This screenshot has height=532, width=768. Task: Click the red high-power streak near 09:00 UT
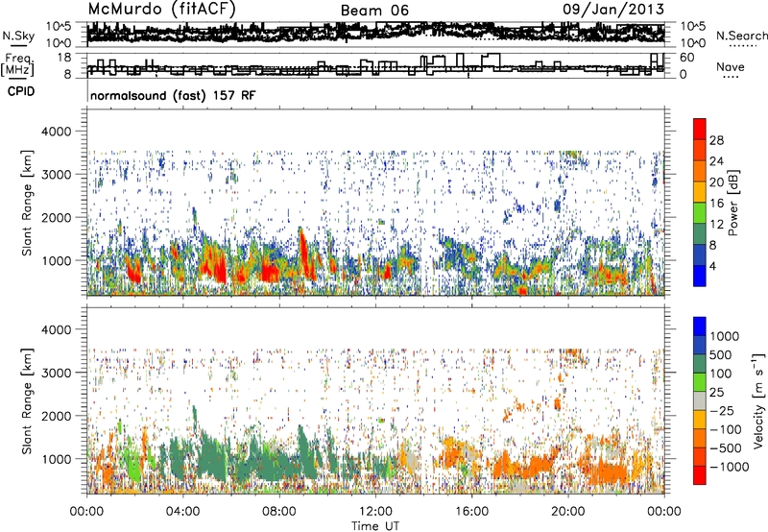pyautogui.click(x=306, y=254)
